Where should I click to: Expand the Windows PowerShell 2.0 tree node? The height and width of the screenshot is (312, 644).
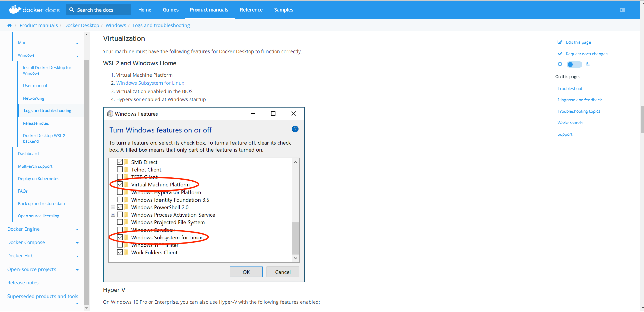pos(113,207)
